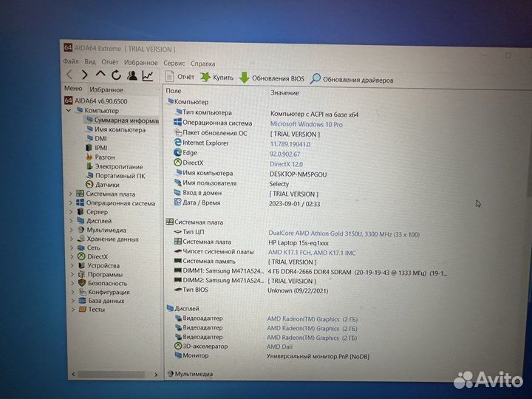Click the Значение column header
This screenshot has height=399, width=532.
(x=284, y=92)
